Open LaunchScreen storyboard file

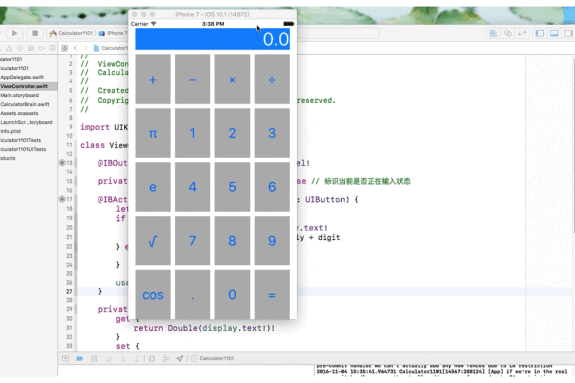26,122
